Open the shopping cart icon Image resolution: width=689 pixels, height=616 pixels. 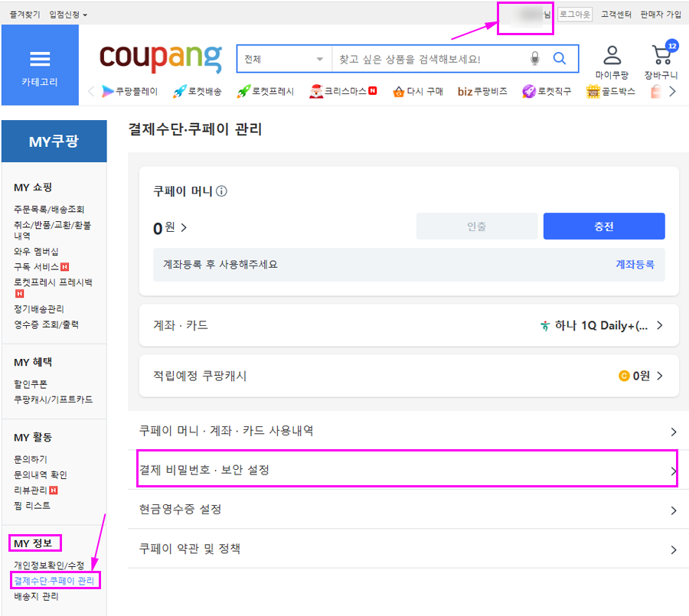(x=661, y=55)
